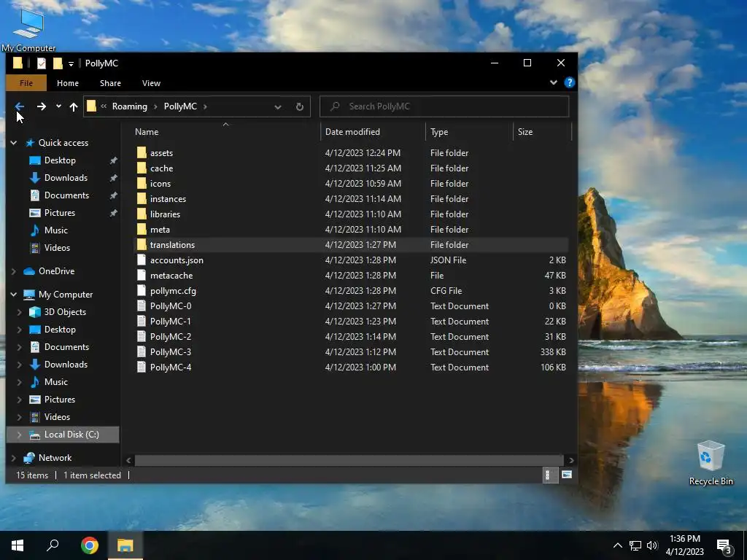This screenshot has width=747, height=560.
Task: Sort by the Size column header
Action: (525, 132)
